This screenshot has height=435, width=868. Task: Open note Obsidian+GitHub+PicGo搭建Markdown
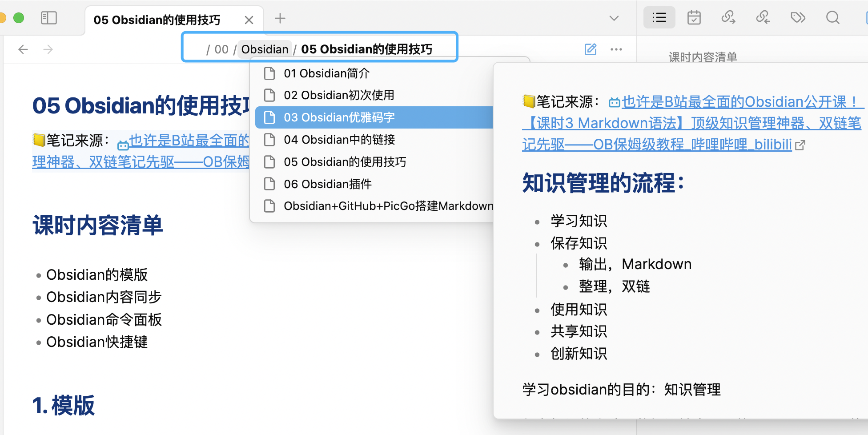click(x=374, y=206)
